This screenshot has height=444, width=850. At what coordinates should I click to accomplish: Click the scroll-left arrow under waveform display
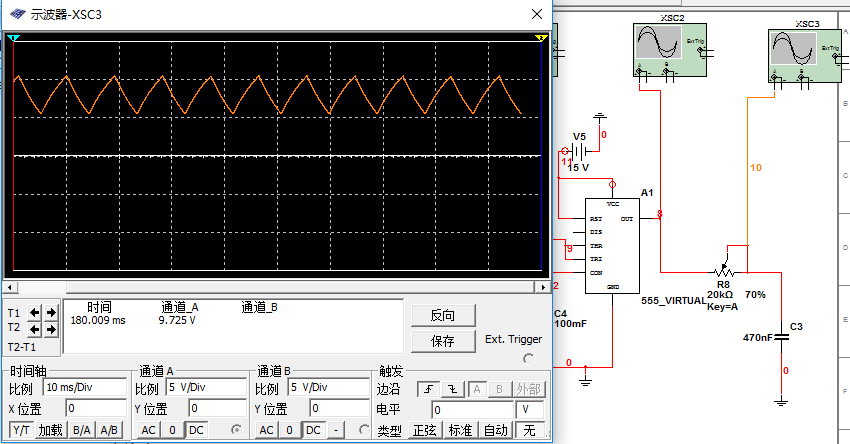click(9, 287)
